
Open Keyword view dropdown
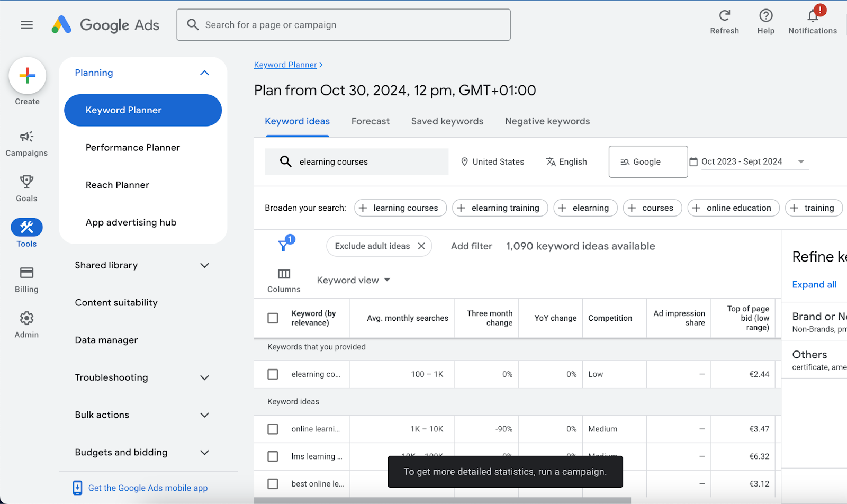(x=353, y=280)
